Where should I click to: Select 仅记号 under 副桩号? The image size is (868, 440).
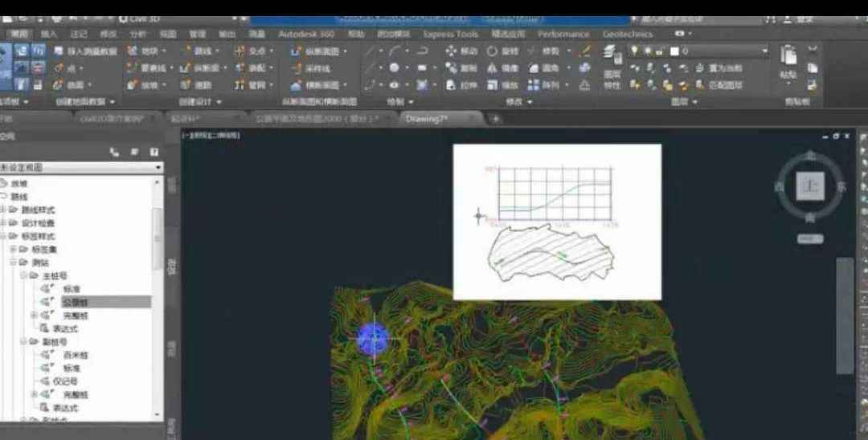tap(66, 381)
